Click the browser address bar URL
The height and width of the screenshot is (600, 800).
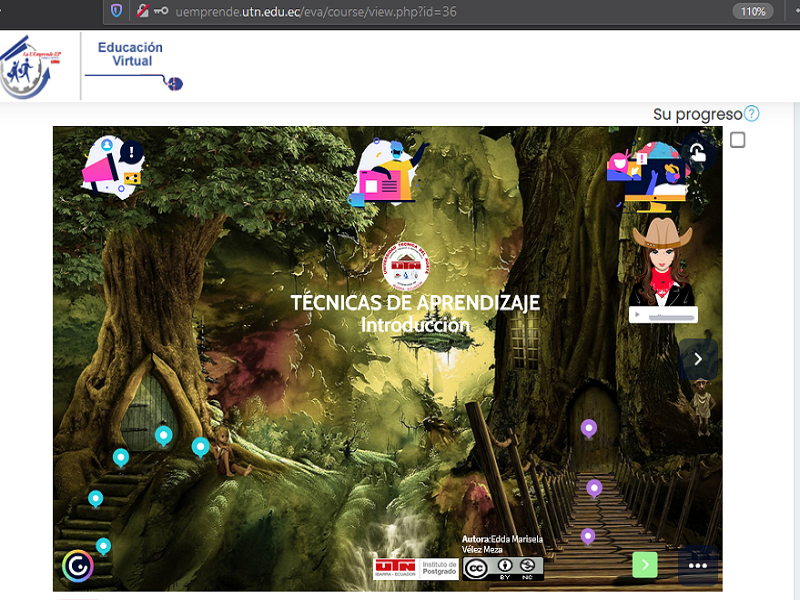(x=316, y=11)
